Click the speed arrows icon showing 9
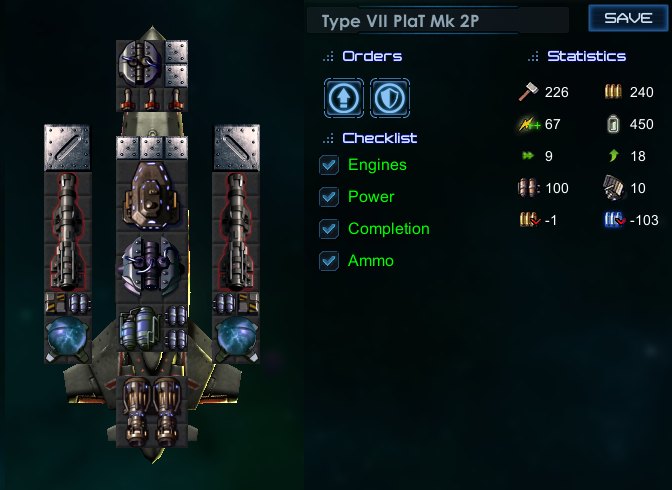 [528, 156]
